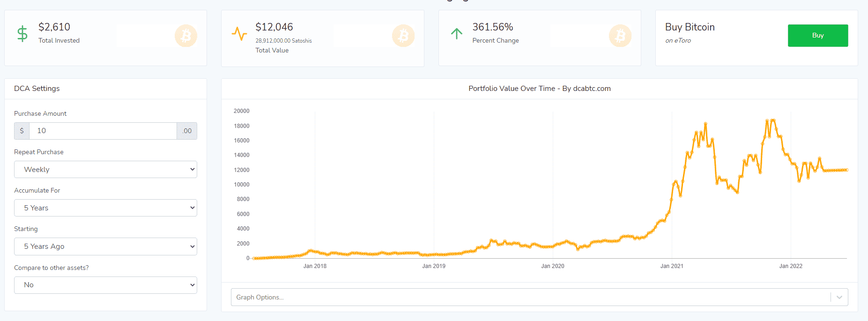Expand the Accumulate For dropdown
The image size is (868, 321).
(105, 208)
